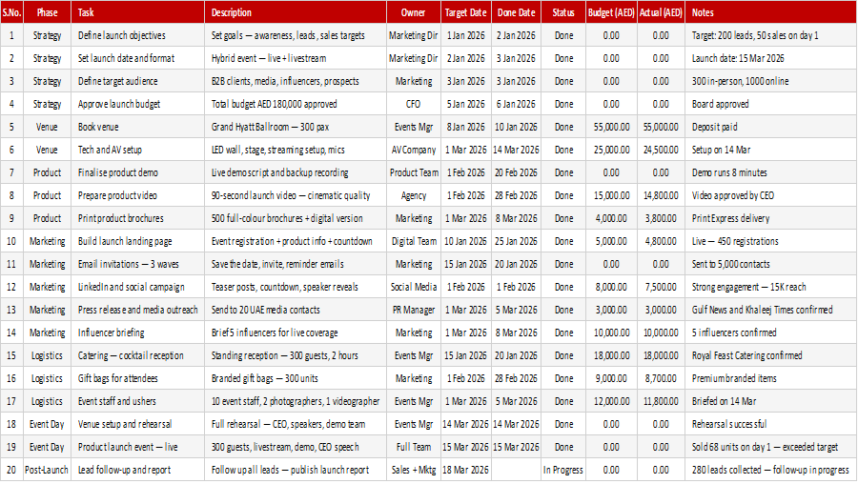Click 'Launch date: 15 Mar 2026' note
Image resolution: width=858 pixels, height=504 pixels.
pyautogui.click(x=770, y=58)
